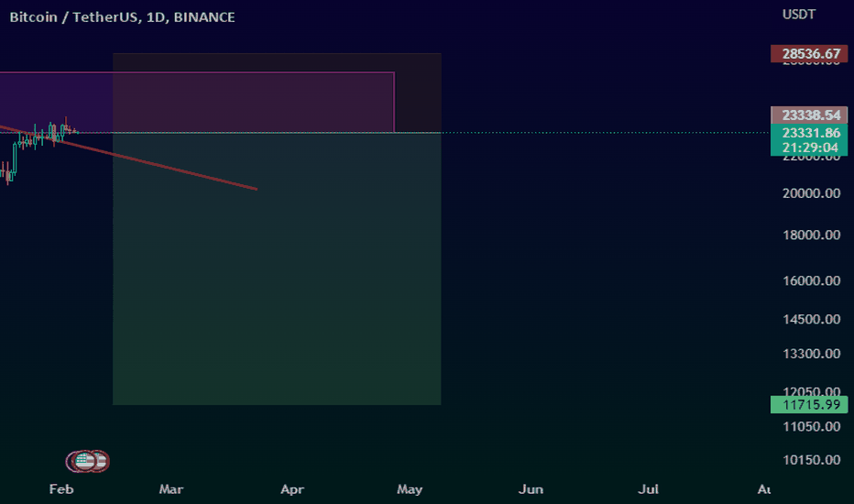
Task: Click the 14500.00 price axis label
Action: coord(811,319)
